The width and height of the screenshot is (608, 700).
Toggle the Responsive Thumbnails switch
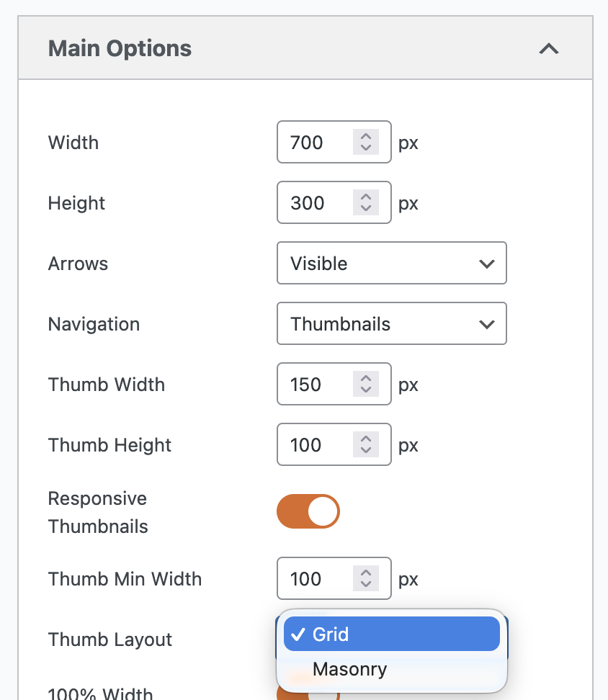click(x=308, y=511)
